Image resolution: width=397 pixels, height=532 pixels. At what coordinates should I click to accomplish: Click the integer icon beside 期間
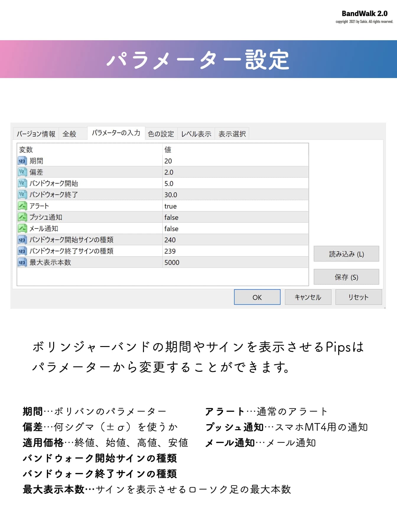(22, 161)
